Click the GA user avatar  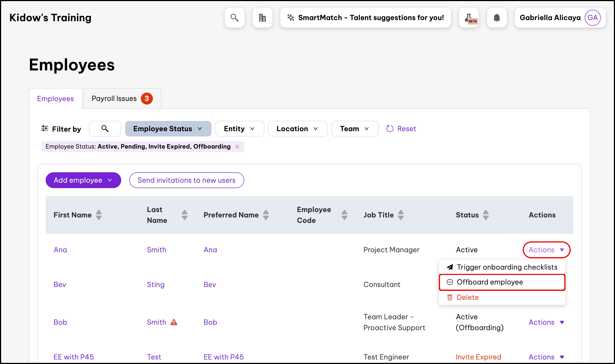592,18
